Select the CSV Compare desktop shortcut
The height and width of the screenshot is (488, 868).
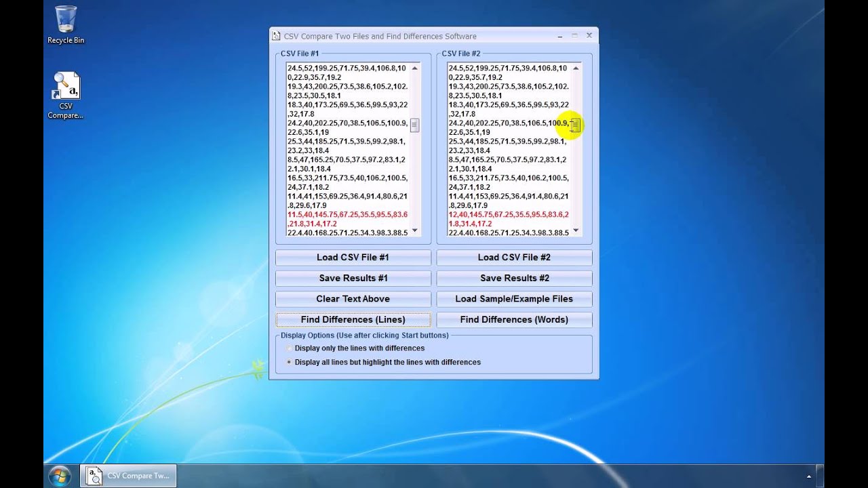66,96
